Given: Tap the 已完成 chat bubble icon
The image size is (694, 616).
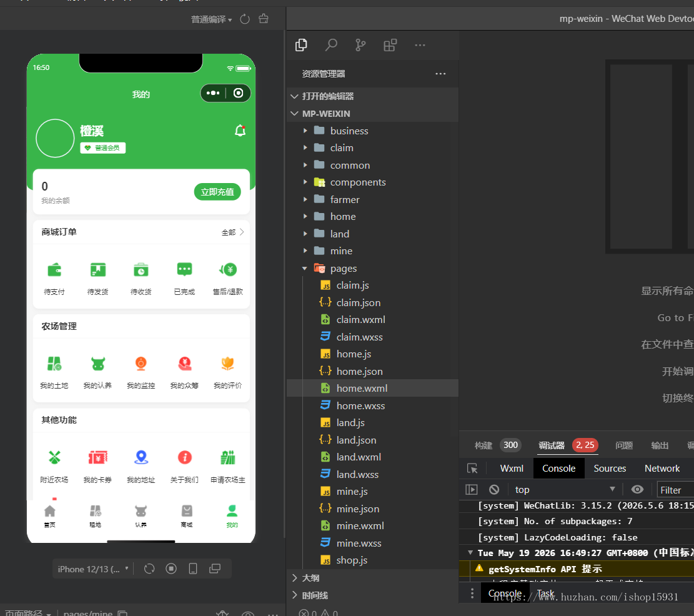Looking at the screenshot, I should pyautogui.click(x=184, y=269).
